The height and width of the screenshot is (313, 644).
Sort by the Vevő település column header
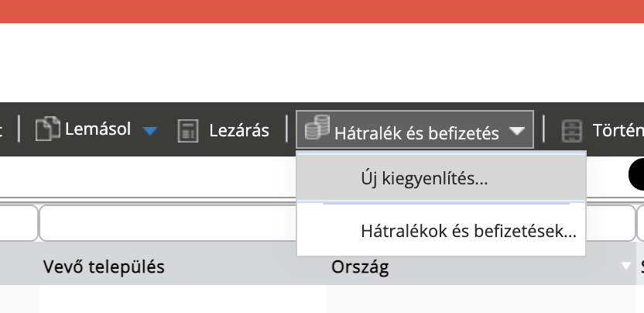pos(104,267)
